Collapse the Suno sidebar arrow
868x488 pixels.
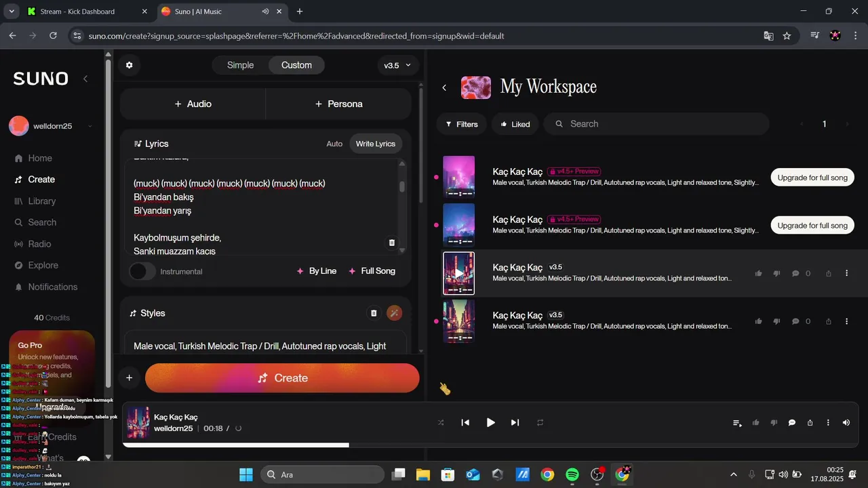coord(85,79)
